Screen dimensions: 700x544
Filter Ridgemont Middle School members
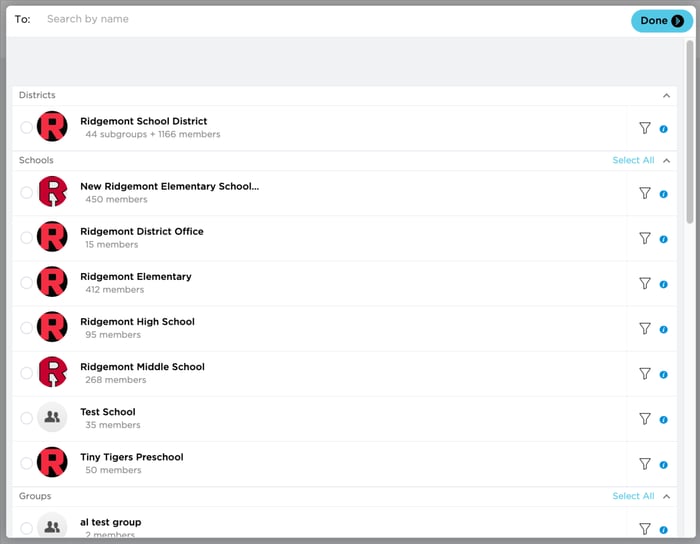pyautogui.click(x=645, y=374)
